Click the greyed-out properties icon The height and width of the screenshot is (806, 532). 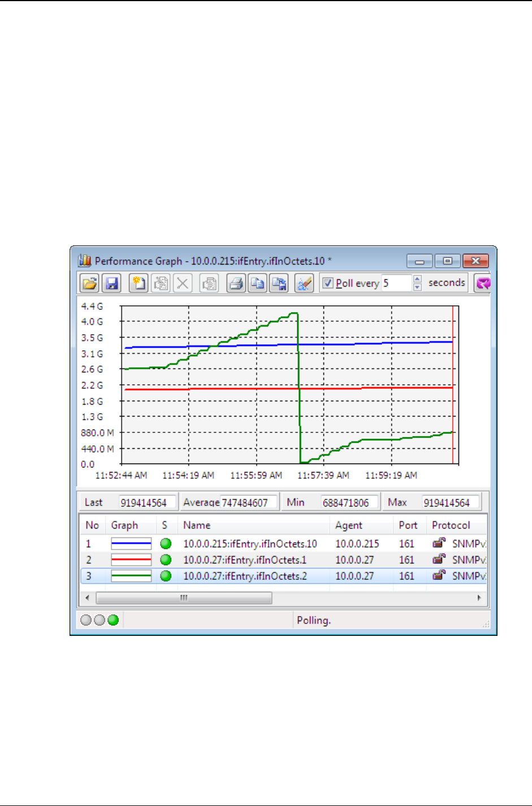(209, 283)
